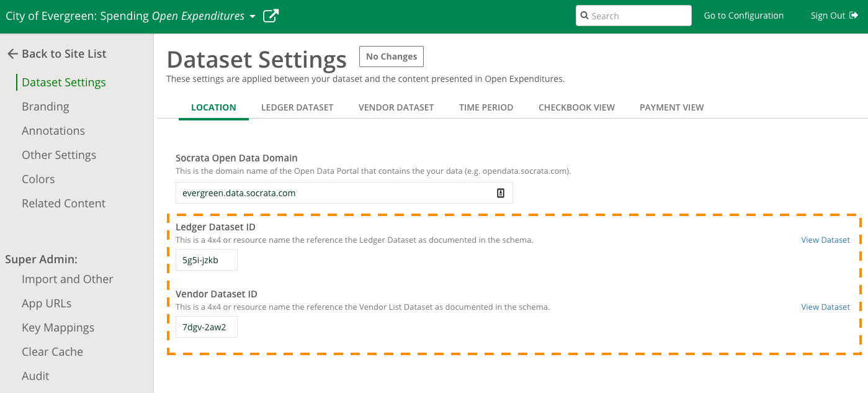Click the Super Admin: section label
868x393 pixels.
[x=41, y=259]
